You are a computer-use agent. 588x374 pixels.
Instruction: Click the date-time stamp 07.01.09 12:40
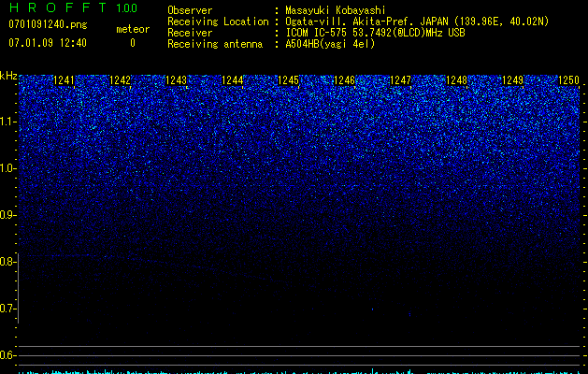tap(48, 43)
